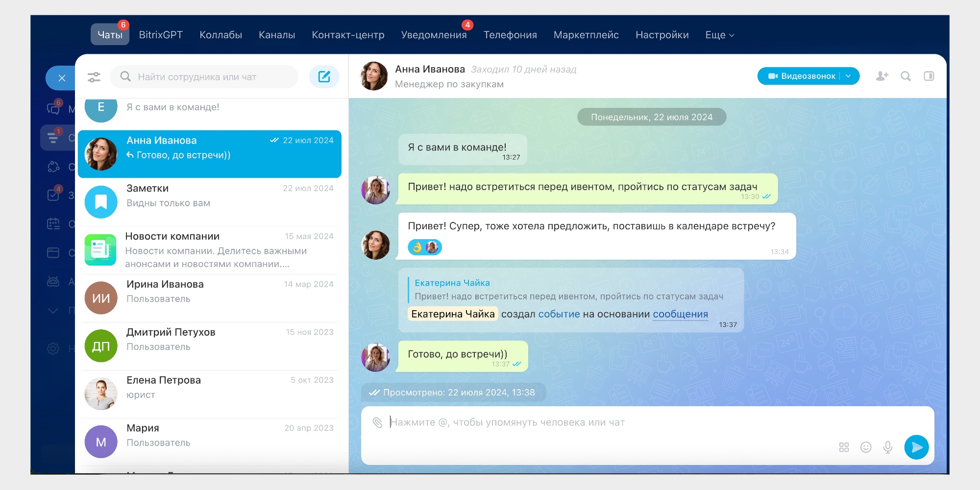Open tasks icon showing 4 notifications
Screen dimensions: 980x490
click(53, 193)
